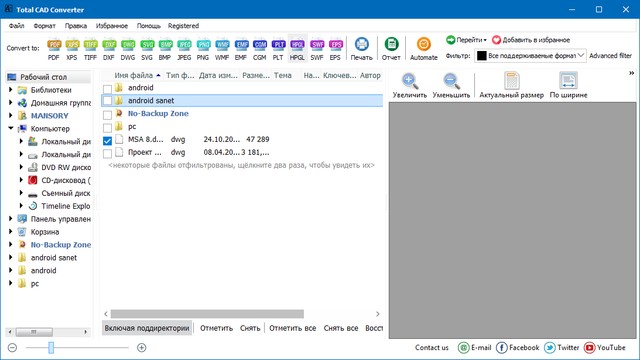Expand Библиотеки tree node
Viewport: 640px width, 360px height.
[11, 90]
